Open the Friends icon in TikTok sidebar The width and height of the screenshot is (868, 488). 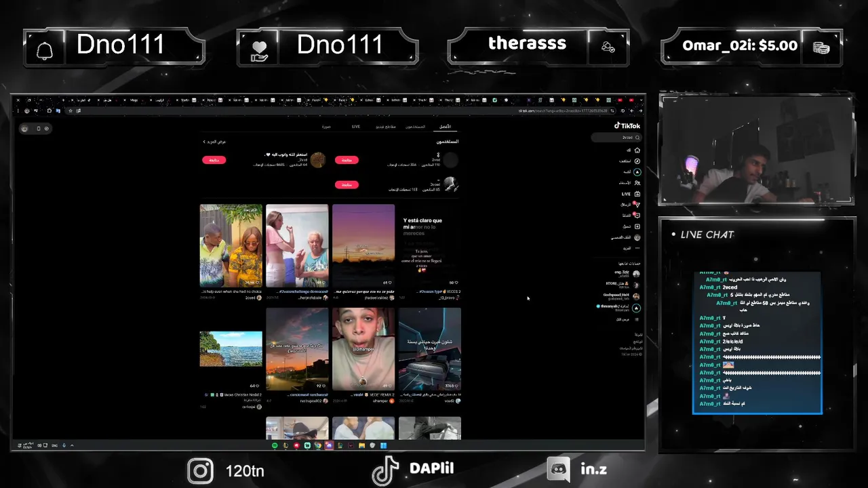pyautogui.click(x=637, y=183)
